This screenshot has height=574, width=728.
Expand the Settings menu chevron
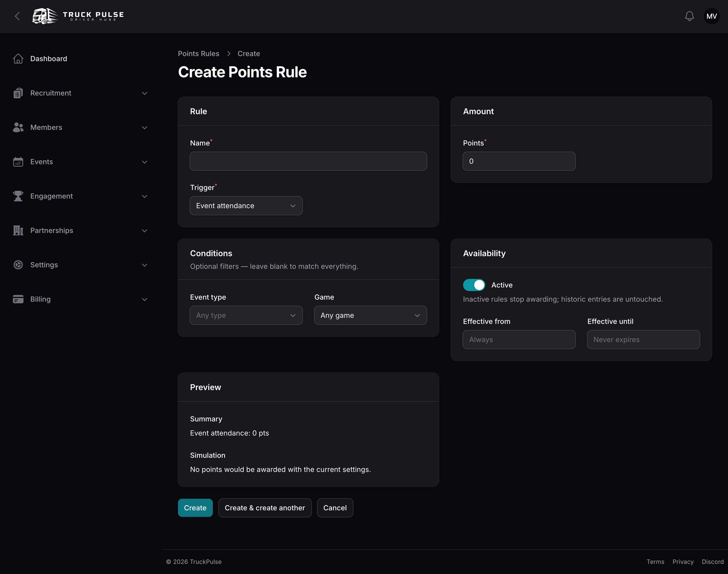point(145,265)
